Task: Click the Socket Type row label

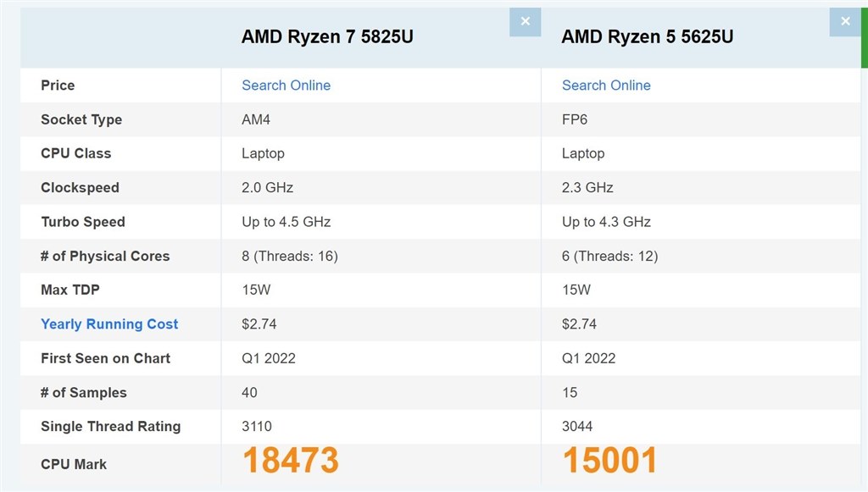Action: point(81,119)
